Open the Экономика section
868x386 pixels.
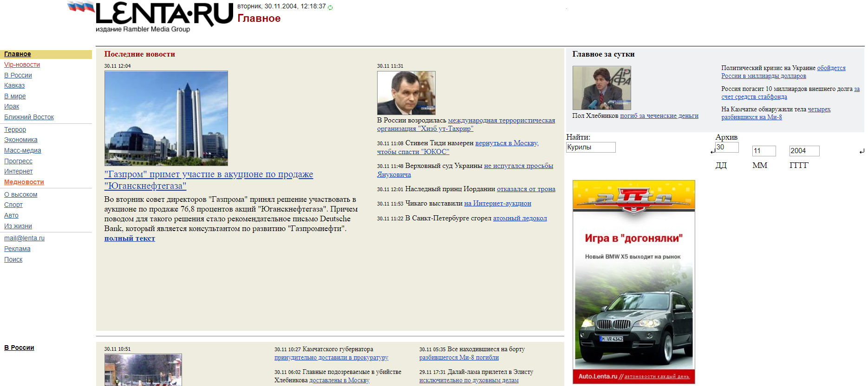pyautogui.click(x=21, y=140)
